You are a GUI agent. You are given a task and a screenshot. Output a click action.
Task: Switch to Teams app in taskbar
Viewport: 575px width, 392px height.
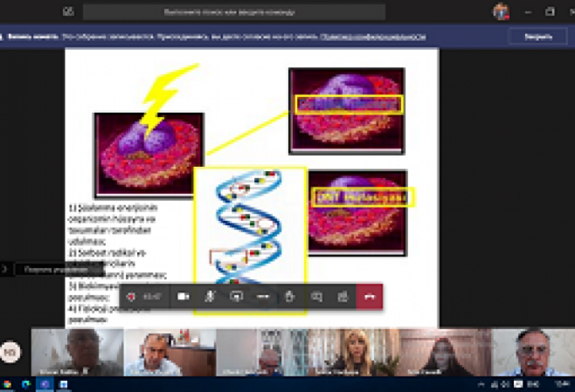click(x=45, y=385)
